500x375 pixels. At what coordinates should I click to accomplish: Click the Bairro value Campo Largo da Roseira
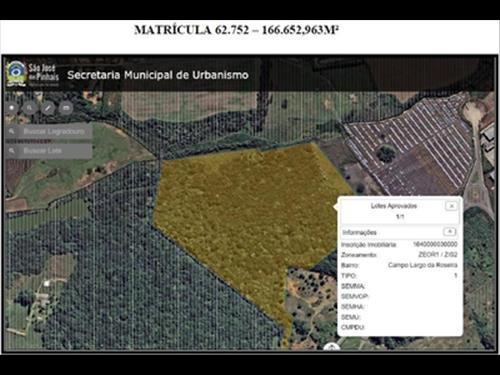(423, 265)
